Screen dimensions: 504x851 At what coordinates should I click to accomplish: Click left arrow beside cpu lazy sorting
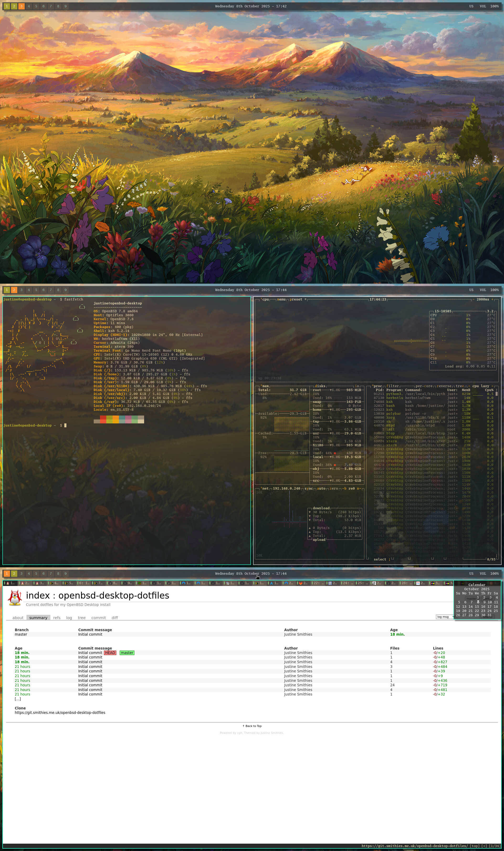[469, 386]
